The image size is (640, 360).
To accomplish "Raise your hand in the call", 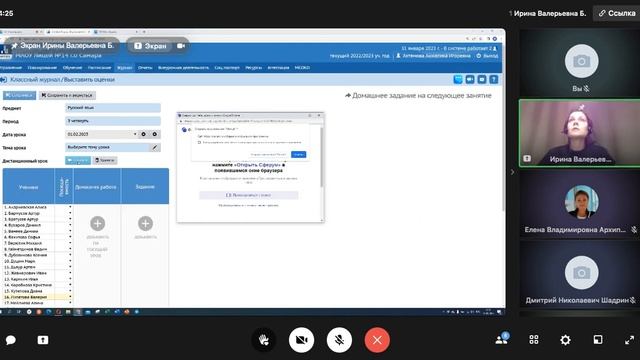I will [264, 340].
